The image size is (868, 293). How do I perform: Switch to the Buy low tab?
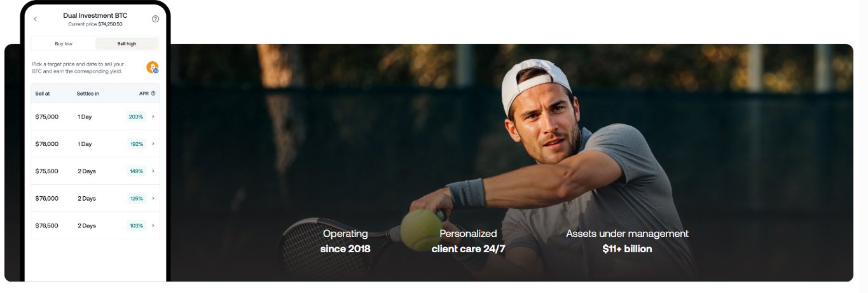(x=63, y=44)
